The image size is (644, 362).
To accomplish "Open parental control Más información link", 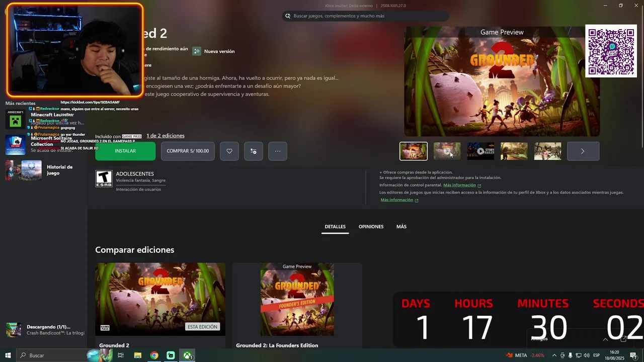I will click(459, 185).
